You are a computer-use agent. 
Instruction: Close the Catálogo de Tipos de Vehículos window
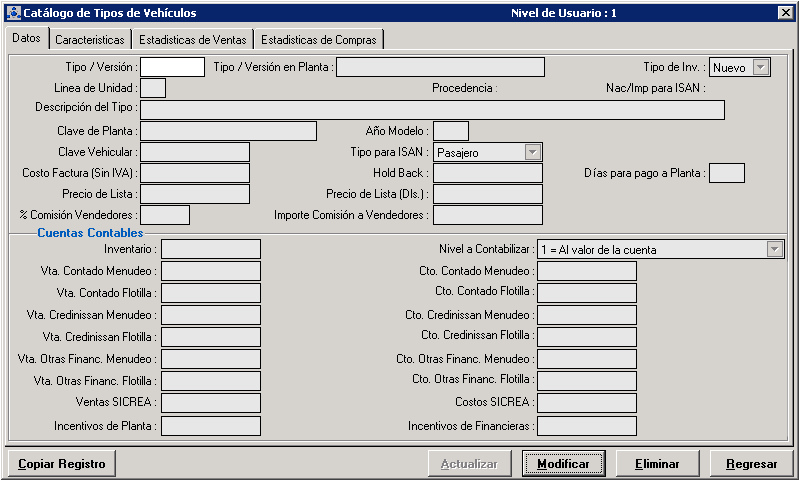pyautogui.click(x=784, y=13)
